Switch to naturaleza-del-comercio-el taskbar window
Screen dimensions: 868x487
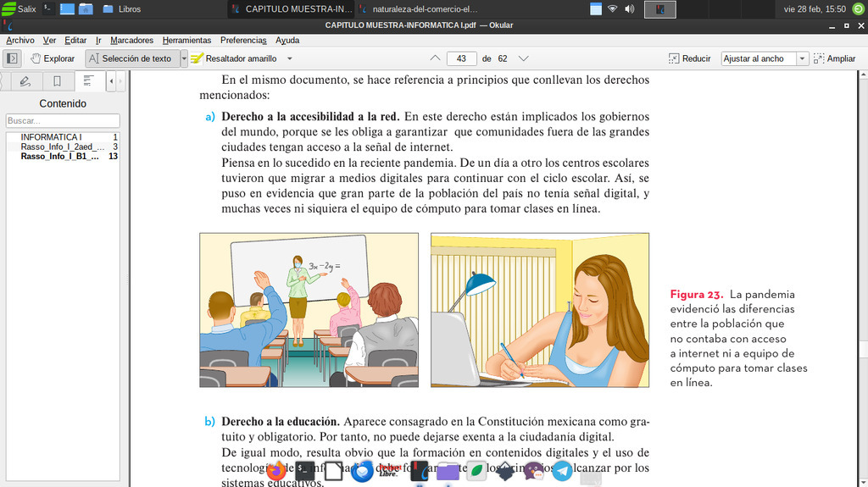pyautogui.click(x=419, y=8)
